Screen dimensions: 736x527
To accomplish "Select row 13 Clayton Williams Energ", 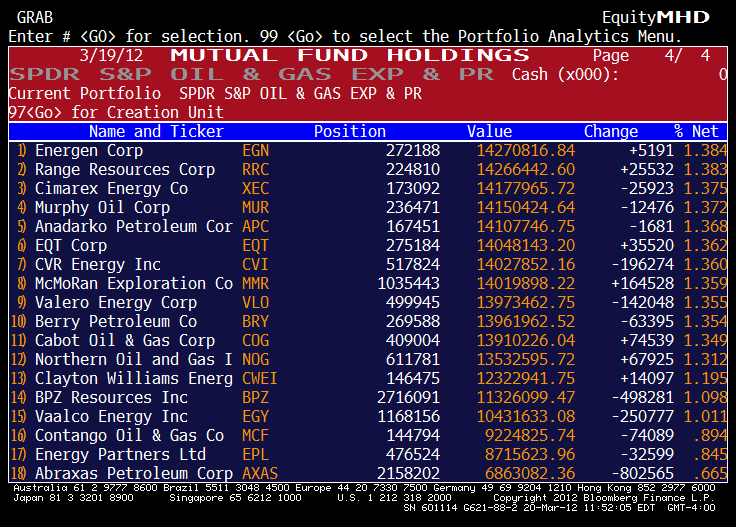I will [x=368, y=379].
